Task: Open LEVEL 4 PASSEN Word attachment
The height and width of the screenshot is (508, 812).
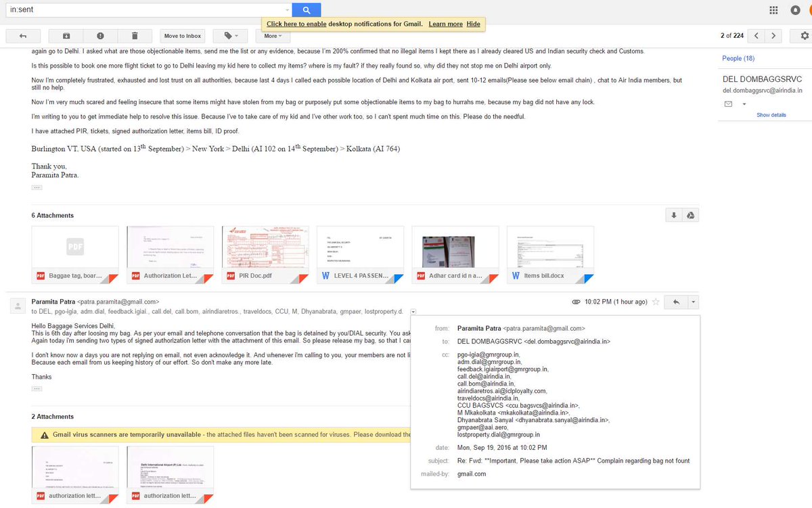Action: click(360, 254)
